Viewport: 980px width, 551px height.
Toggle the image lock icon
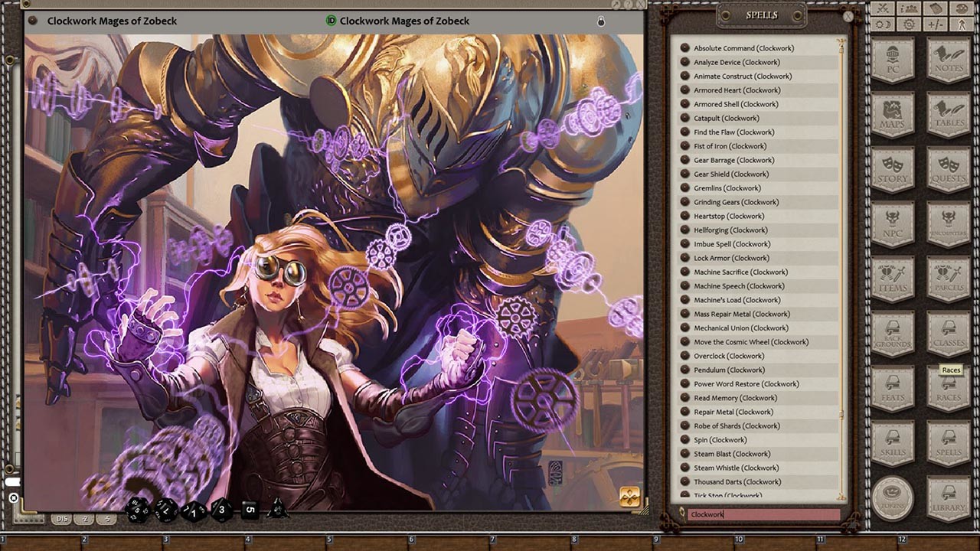click(x=601, y=21)
